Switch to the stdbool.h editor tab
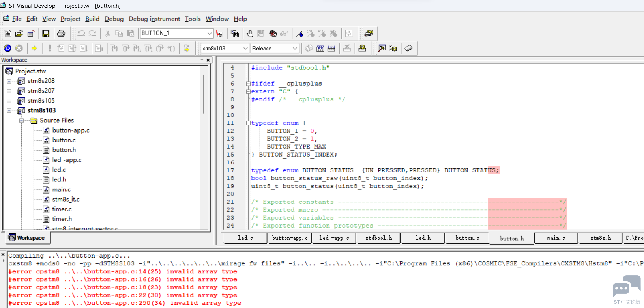 pos(378,238)
